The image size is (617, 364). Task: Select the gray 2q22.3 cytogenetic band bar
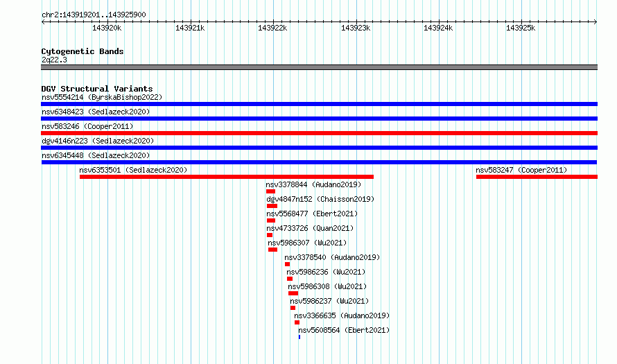tap(319, 67)
